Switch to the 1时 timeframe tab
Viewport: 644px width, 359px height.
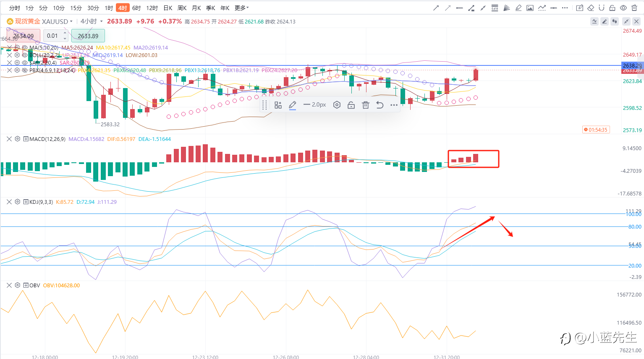tap(109, 8)
